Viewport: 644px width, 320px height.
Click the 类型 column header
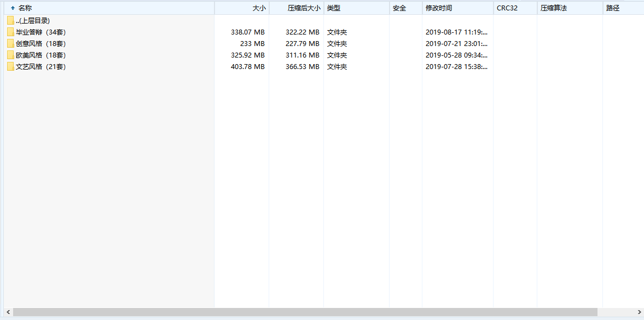click(x=334, y=8)
